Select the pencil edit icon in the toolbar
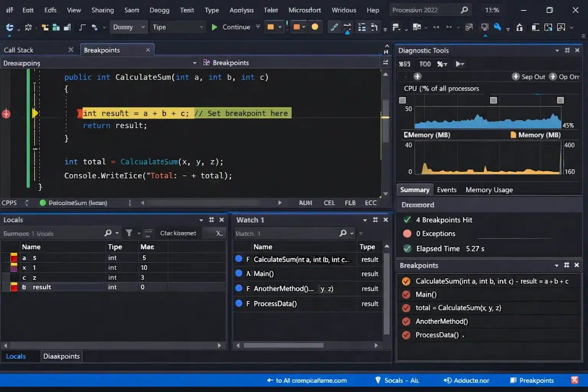The width and height of the screenshot is (588, 392). (334, 27)
